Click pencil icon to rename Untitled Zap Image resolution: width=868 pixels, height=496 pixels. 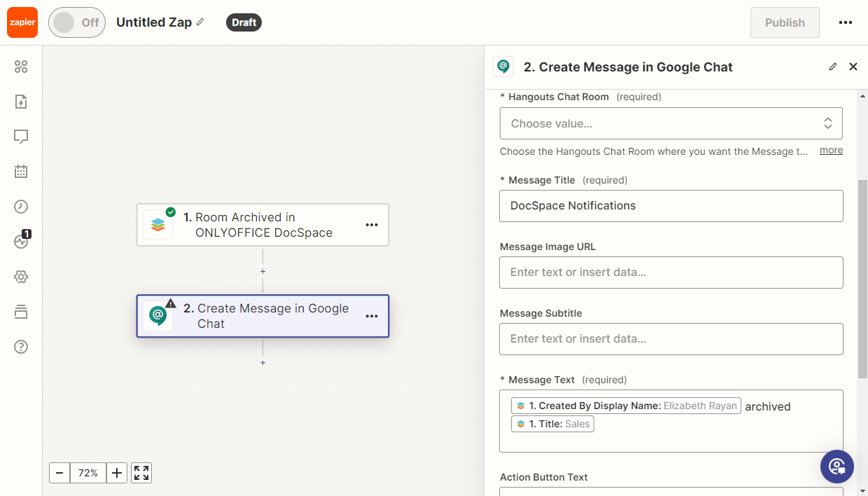tap(200, 22)
